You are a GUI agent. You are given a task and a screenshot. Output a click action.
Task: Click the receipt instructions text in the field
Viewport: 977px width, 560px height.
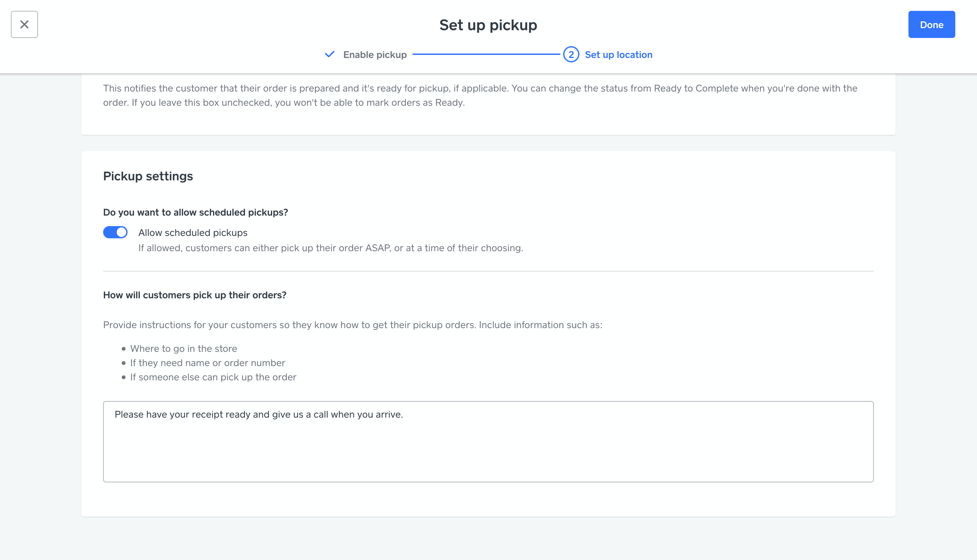(258, 414)
